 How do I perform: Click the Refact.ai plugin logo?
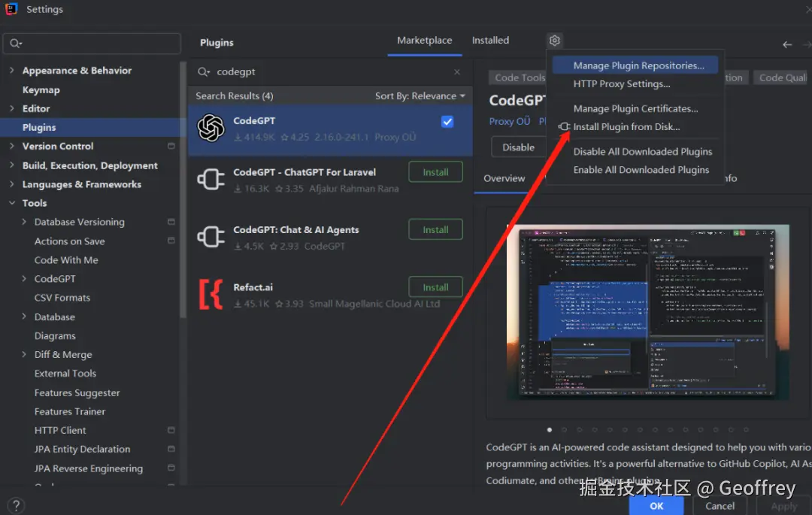[211, 294]
